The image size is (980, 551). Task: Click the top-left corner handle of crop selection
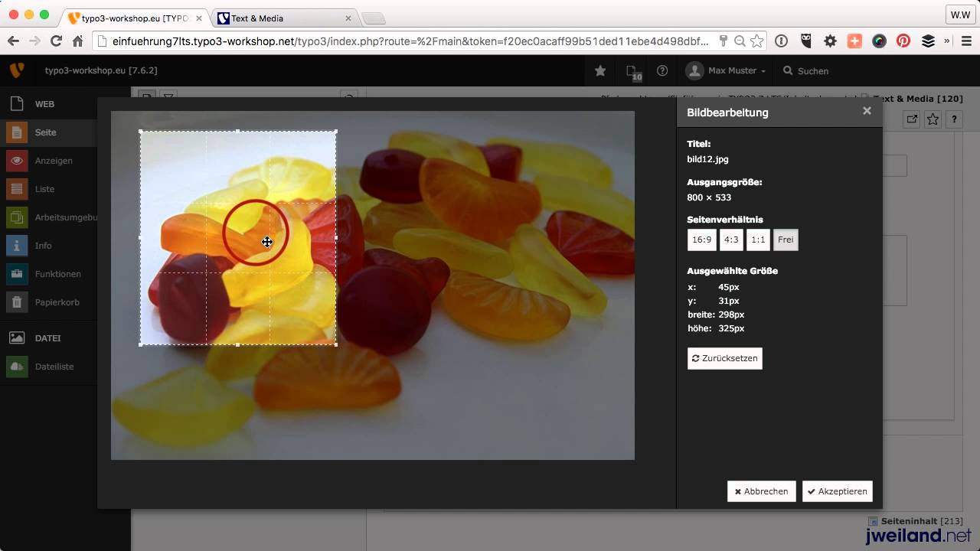[x=140, y=131]
